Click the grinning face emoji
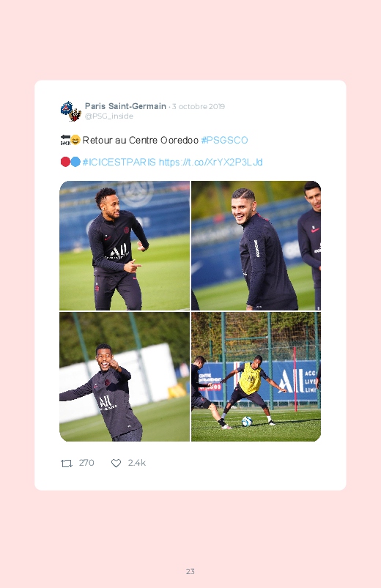This screenshot has height=588, width=381. (75, 140)
